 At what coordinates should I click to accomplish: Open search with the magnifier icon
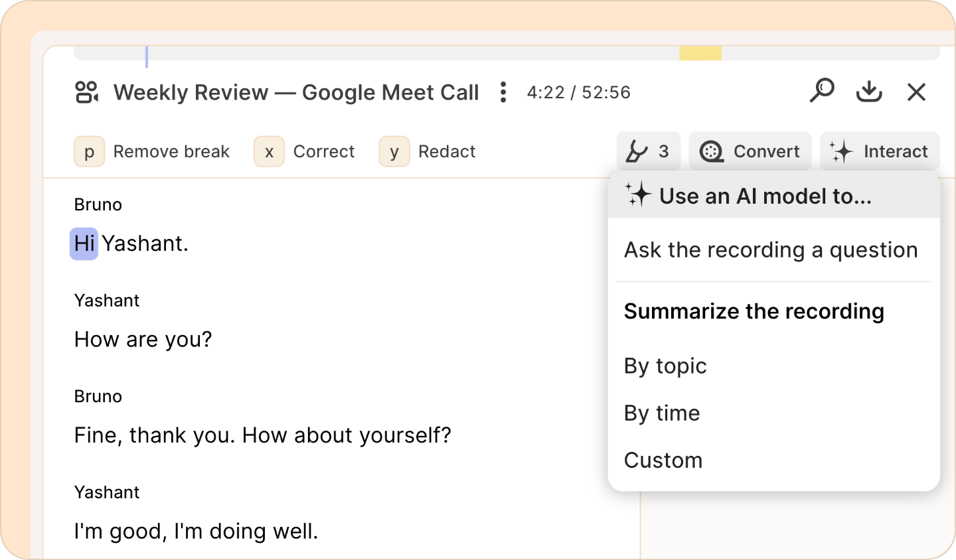pyautogui.click(x=822, y=91)
